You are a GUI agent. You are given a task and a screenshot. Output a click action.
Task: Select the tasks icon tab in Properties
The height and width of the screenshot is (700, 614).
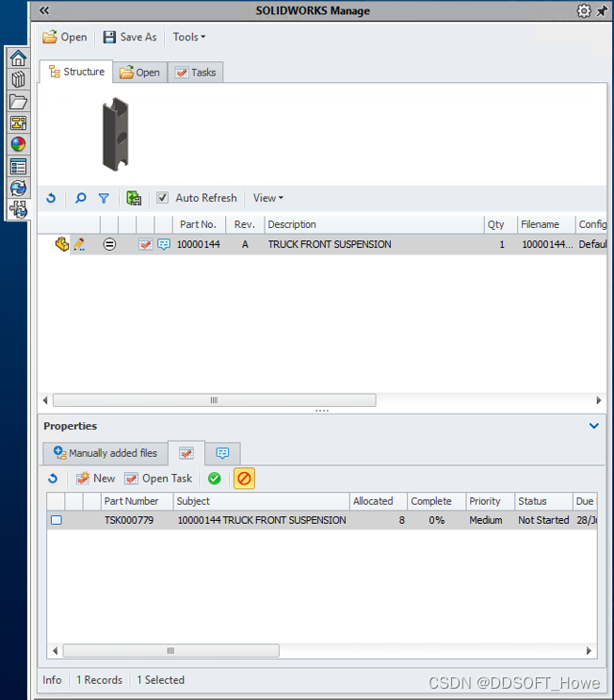click(x=186, y=453)
